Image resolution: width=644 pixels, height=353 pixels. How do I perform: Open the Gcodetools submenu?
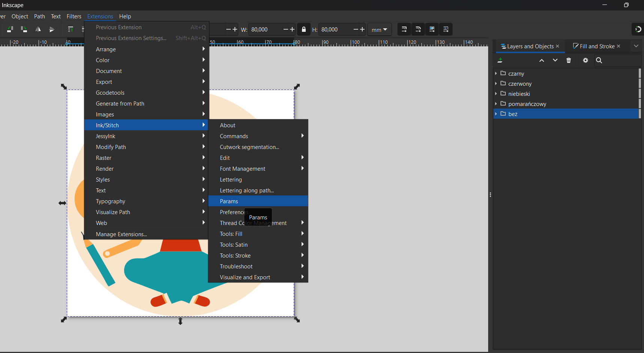(146, 92)
